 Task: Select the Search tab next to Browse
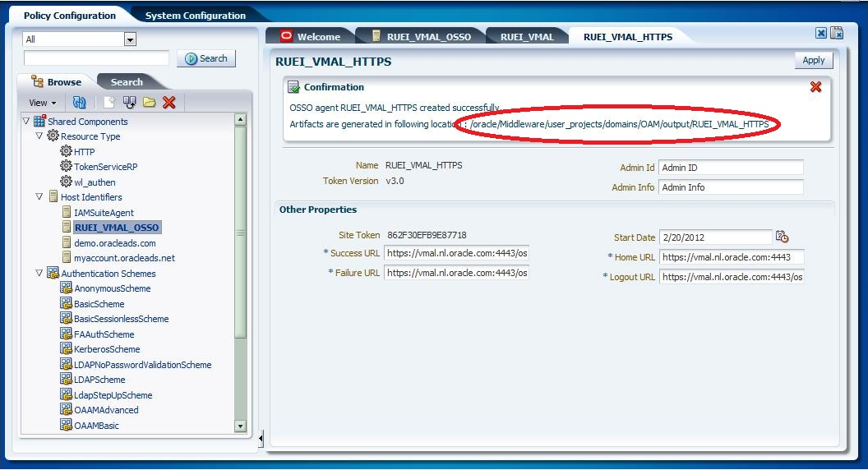tap(127, 82)
